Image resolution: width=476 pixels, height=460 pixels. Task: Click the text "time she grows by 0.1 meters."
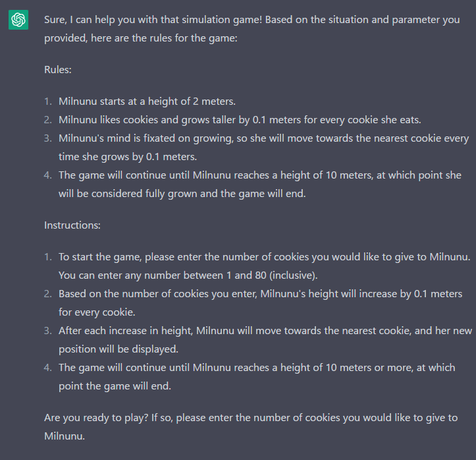coord(128,157)
